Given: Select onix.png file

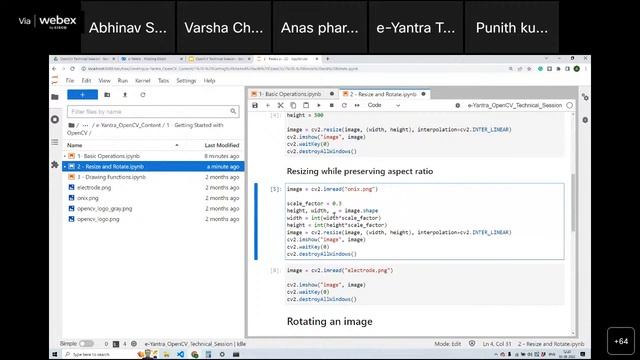Looking at the screenshot, I should coord(153,198).
